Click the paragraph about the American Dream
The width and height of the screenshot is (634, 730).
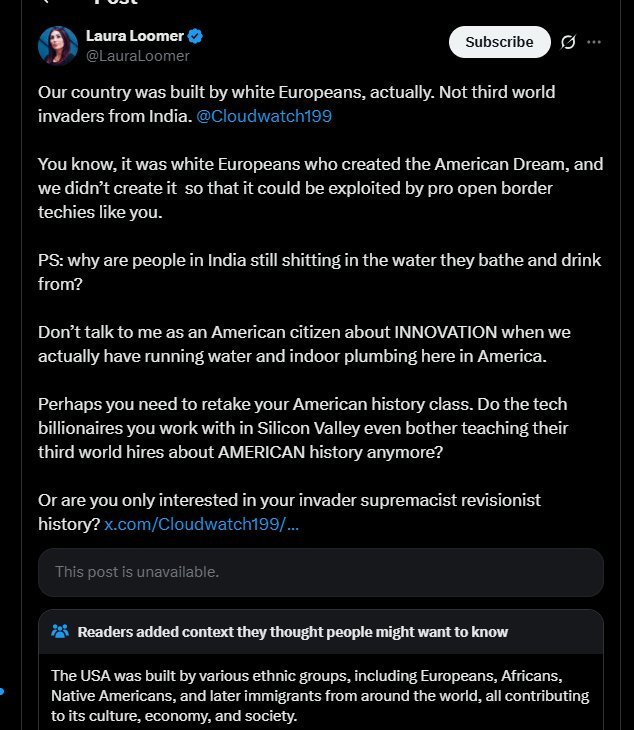(320, 187)
